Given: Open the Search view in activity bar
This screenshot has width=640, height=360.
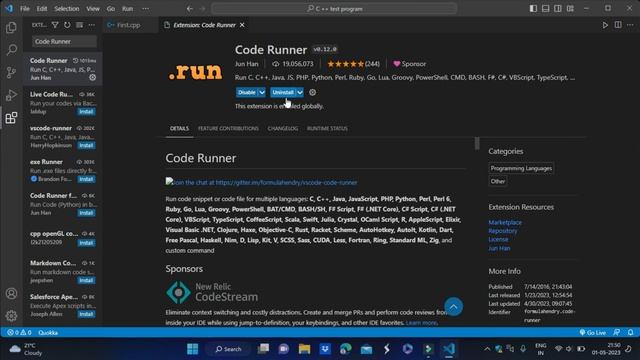Looking at the screenshot, I should pos(11,50).
